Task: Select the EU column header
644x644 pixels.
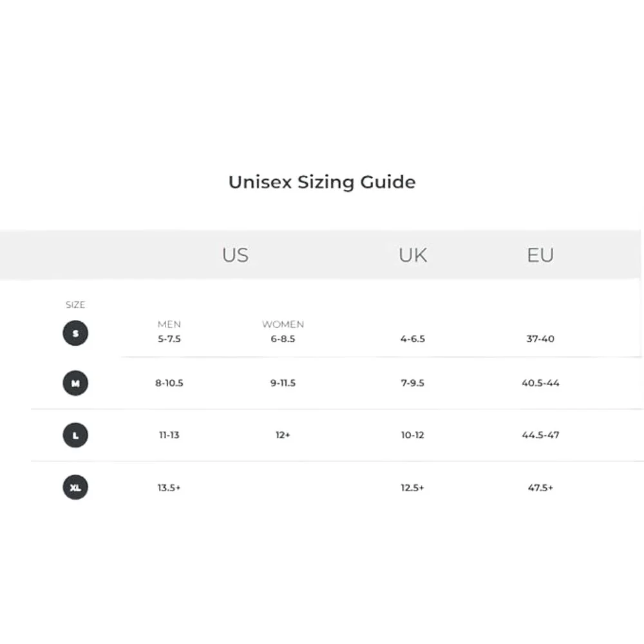Action: pyautogui.click(x=540, y=255)
